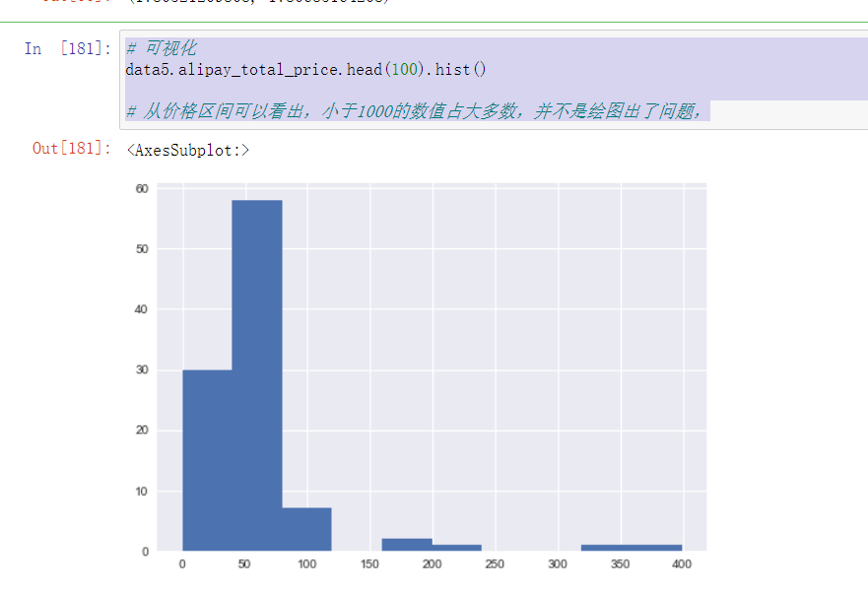Screen dimensions: 868x592
Task: Click the tallest histogram bar near 50
Action: point(257,375)
